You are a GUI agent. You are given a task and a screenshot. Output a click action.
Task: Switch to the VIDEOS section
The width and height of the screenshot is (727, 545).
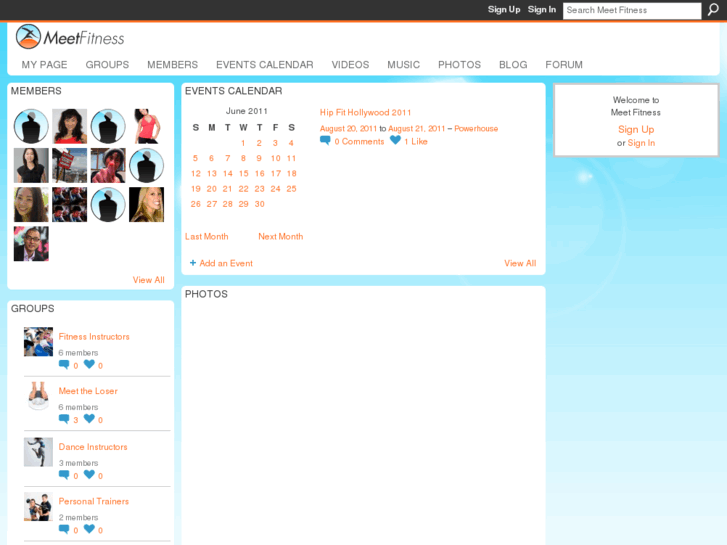coord(350,65)
